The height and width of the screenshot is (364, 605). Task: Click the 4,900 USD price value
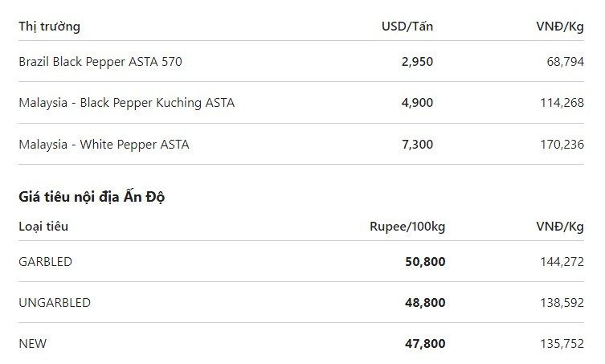coord(417,103)
